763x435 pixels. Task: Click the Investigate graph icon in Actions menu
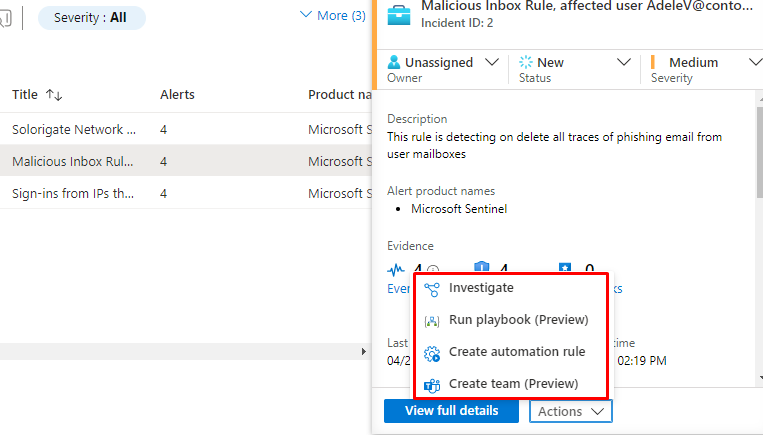coord(432,288)
